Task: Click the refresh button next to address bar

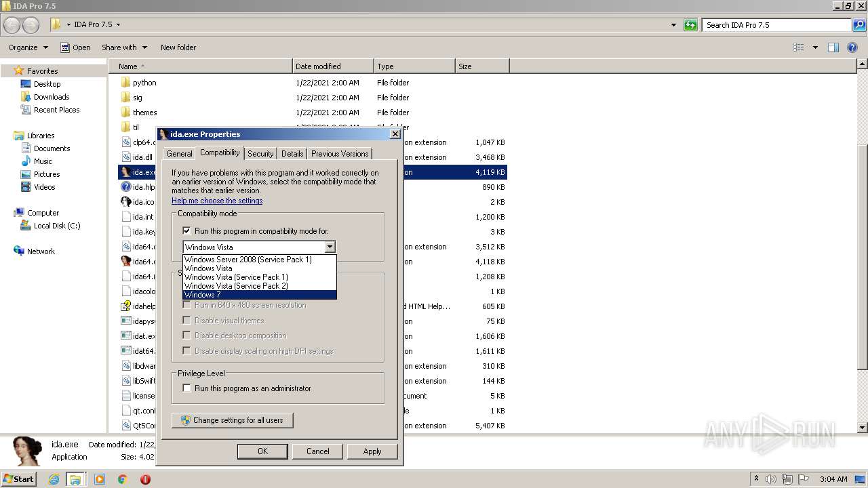Action: pyautogui.click(x=690, y=25)
